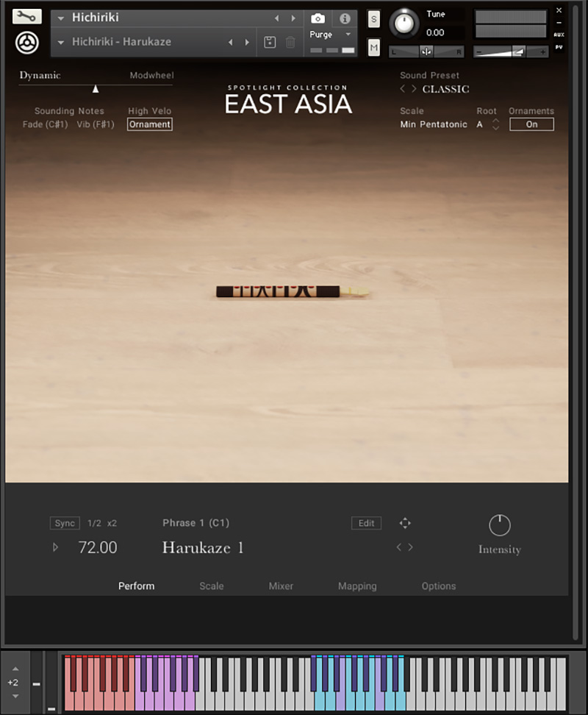Click the Tune value 0.00 field

click(435, 33)
